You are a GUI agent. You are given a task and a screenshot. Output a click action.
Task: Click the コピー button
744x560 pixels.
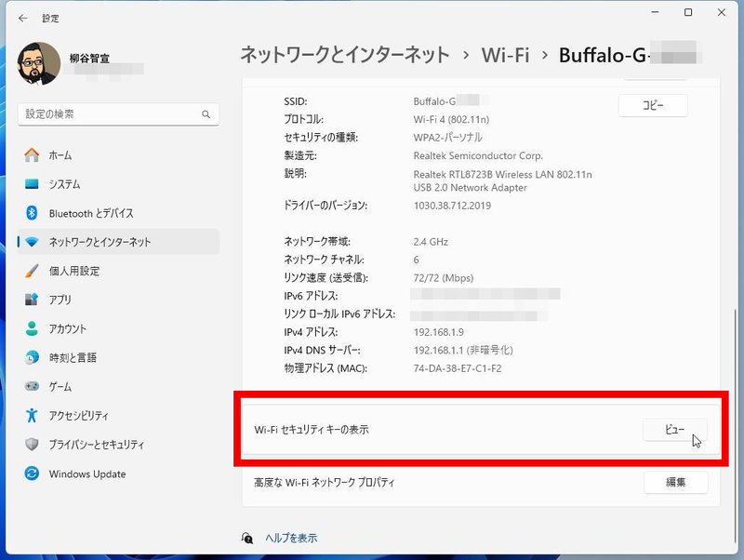coord(653,105)
